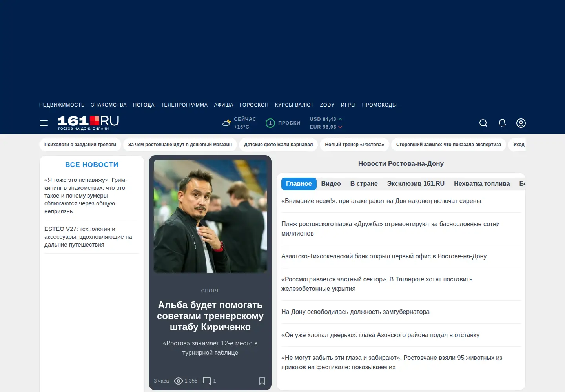This screenshot has height=392, width=565.
Task: Select the Главное tab
Action: [x=299, y=184]
